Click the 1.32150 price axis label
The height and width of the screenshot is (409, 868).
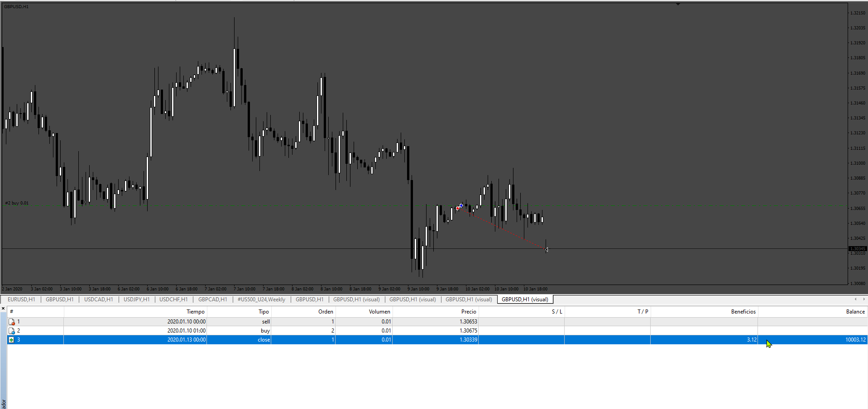[x=858, y=13]
